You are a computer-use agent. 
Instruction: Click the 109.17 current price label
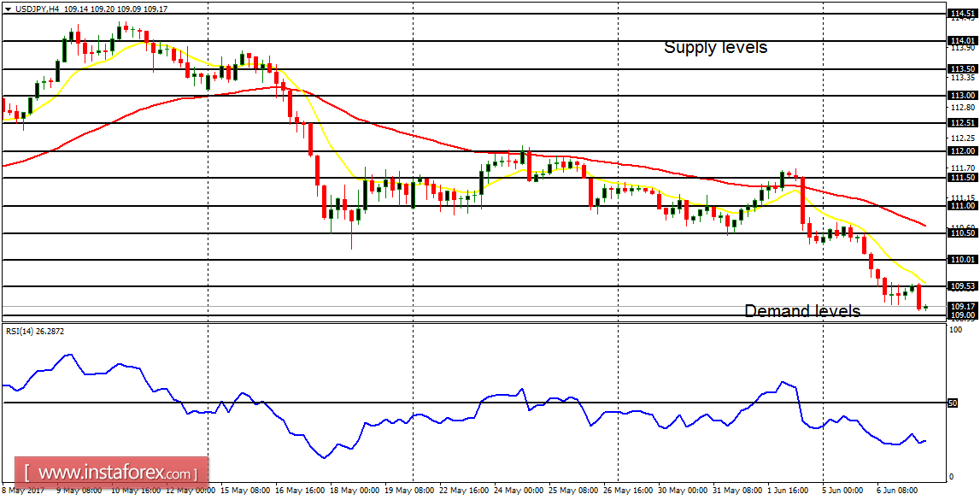coord(964,305)
